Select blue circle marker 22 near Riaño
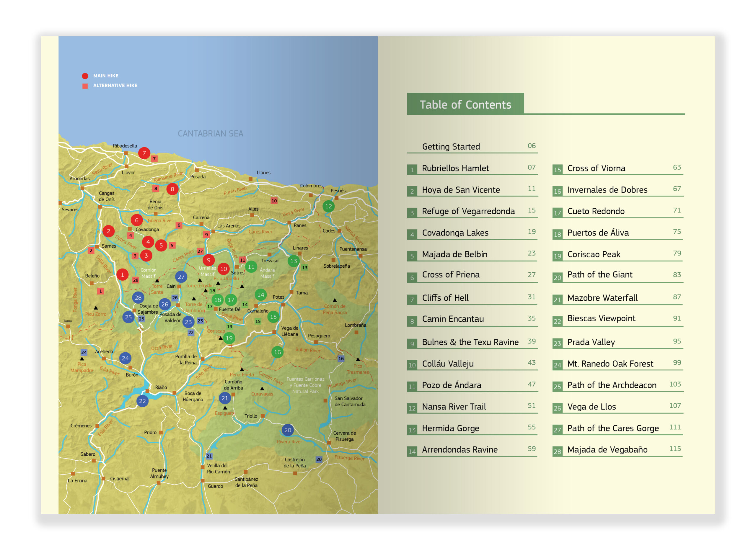The image size is (756, 553). pyautogui.click(x=143, y=401)
